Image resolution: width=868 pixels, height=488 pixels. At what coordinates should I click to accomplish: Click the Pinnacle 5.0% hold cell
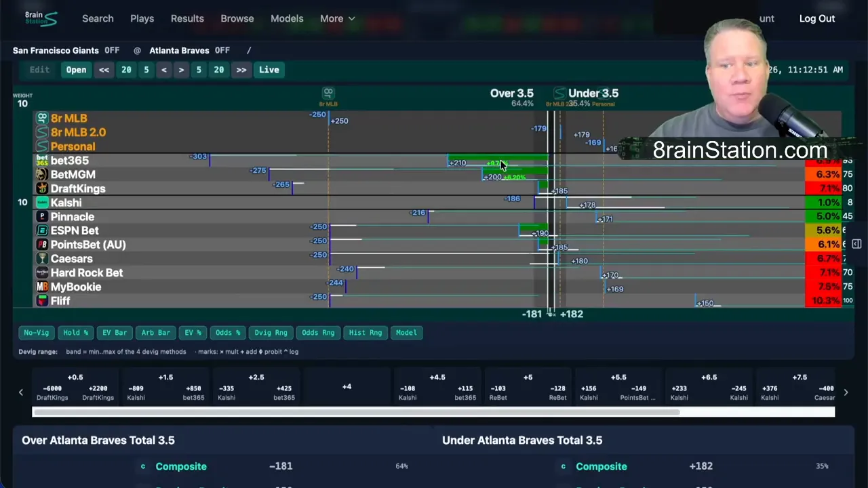click(823, 217)
